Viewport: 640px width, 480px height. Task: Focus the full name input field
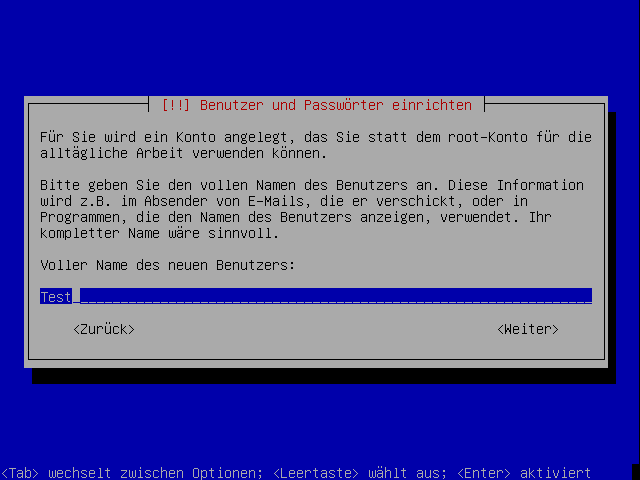click(x=316, y=296)
